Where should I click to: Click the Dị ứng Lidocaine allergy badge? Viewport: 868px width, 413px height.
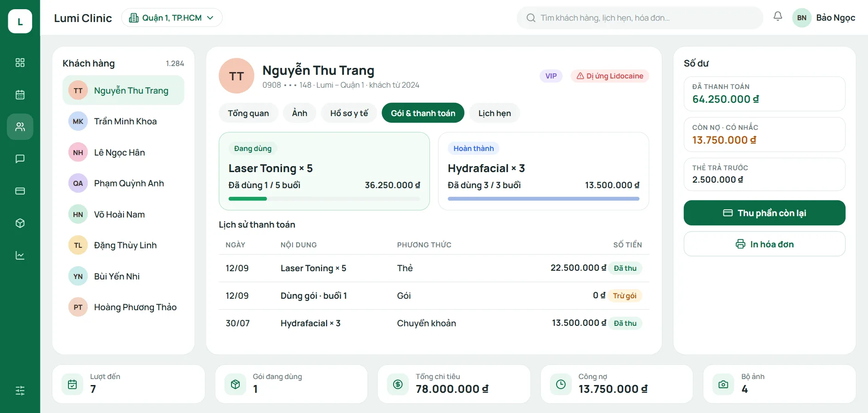(609, 76)
